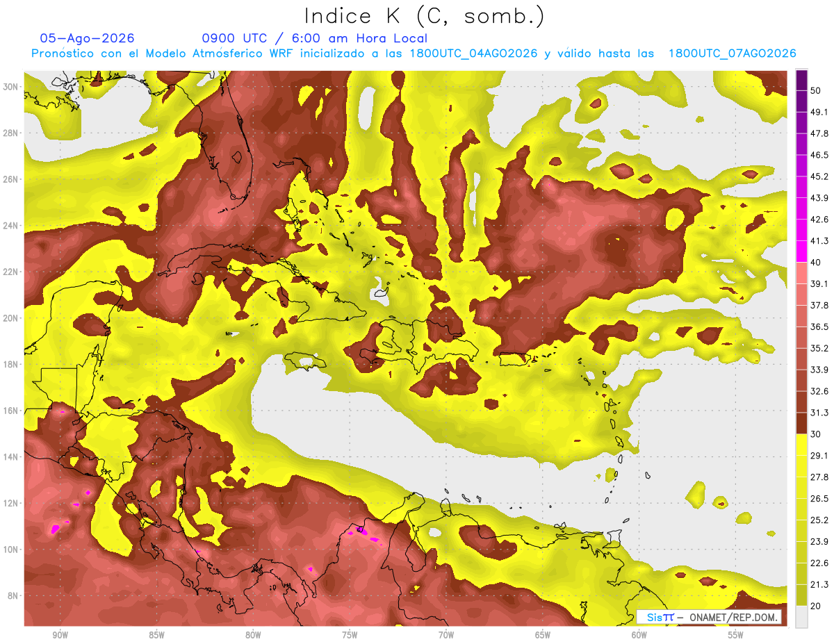834x644 pixels.
Task: Click the colorbar value "47.8"
Action: pyautogui.click(x=819, y=133)
